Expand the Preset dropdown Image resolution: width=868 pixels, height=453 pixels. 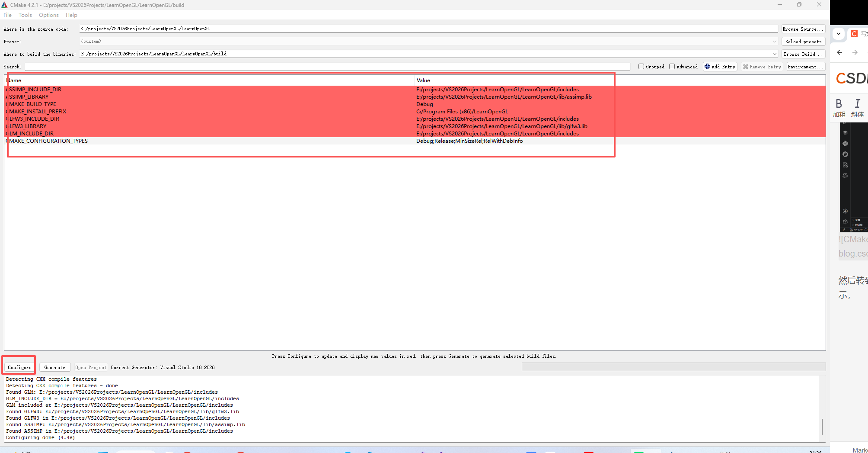[774, 42]
